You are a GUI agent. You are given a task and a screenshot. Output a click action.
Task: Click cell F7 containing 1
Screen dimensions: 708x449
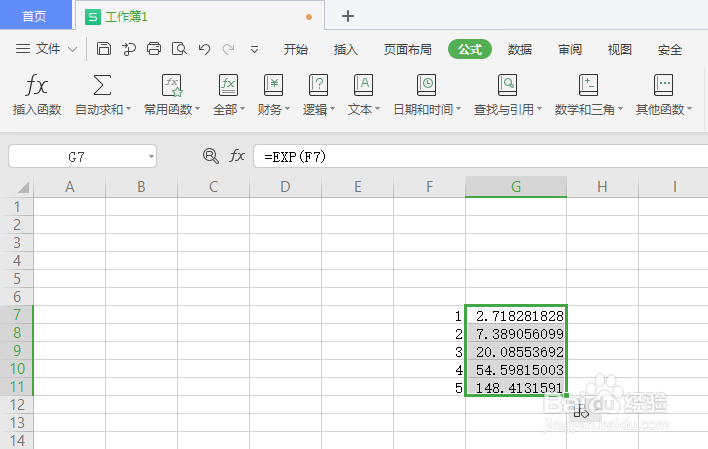429,315
